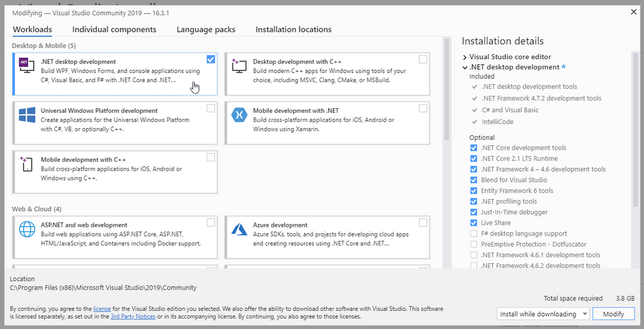Switch to Installation locations tab
The height and width of the screenshot is (329, 644).
[294, 30]
